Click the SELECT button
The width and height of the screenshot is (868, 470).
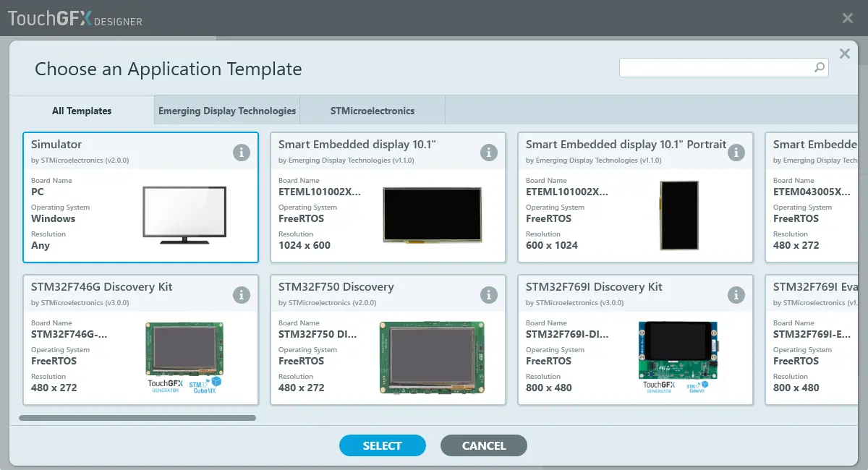click(x=383, y=445)
